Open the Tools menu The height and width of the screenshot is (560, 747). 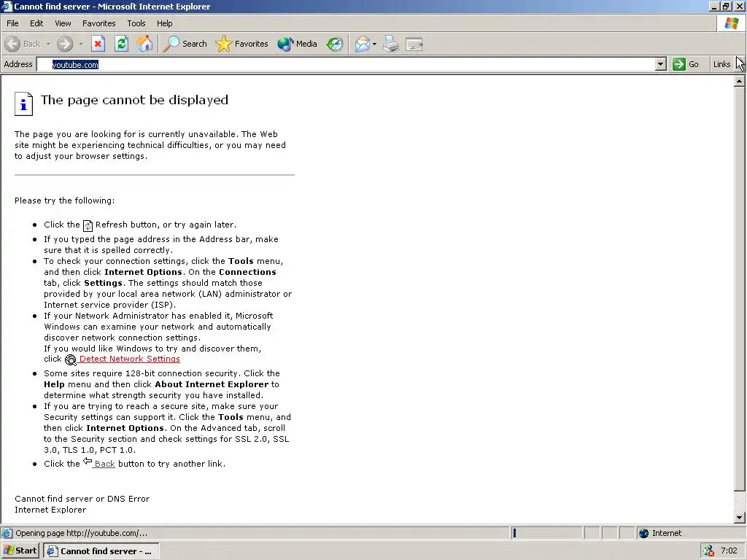click(x=136, y=23)
